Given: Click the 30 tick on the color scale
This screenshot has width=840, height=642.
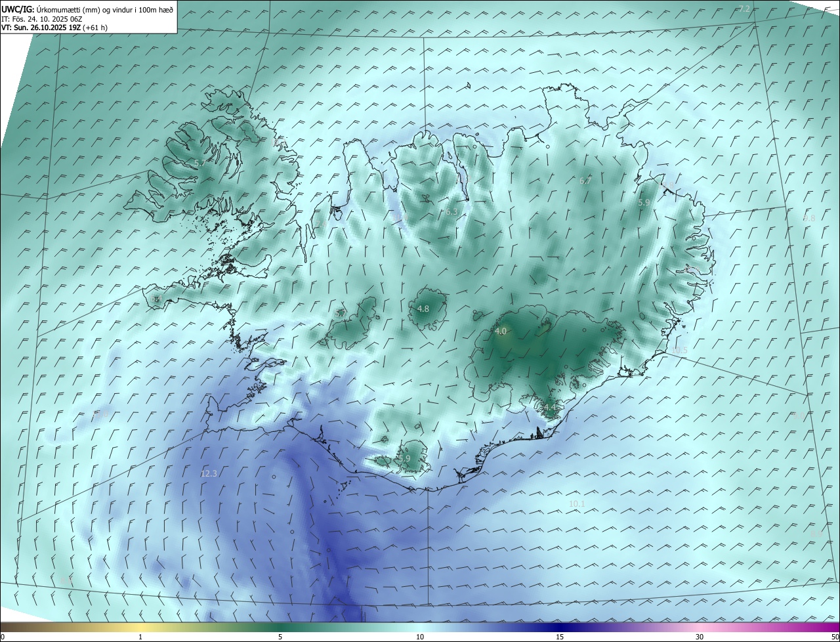Looking at the screenshot, I should pyautogui.click(x=700, y=637).
